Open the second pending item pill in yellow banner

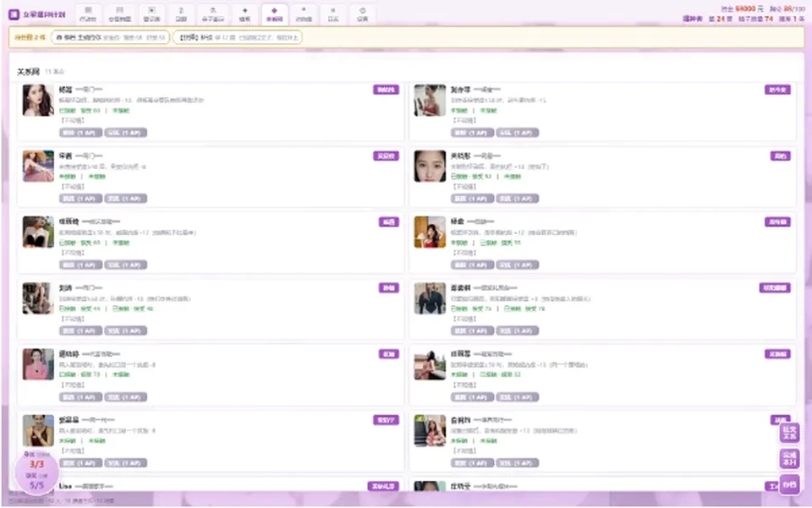point(237,37)
